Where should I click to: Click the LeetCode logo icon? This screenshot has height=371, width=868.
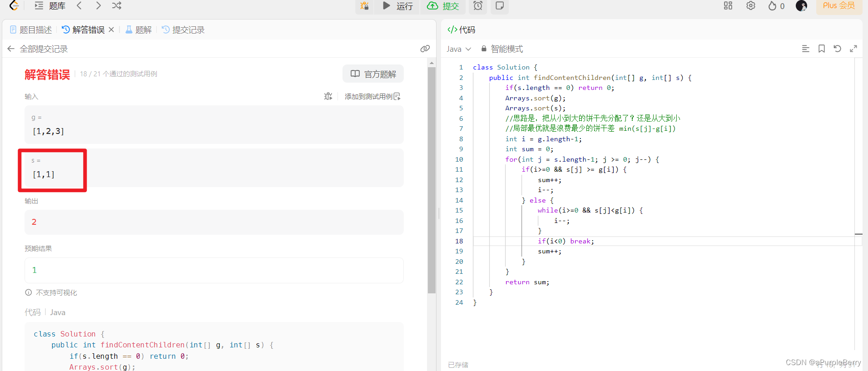click(x=14, y=5)
